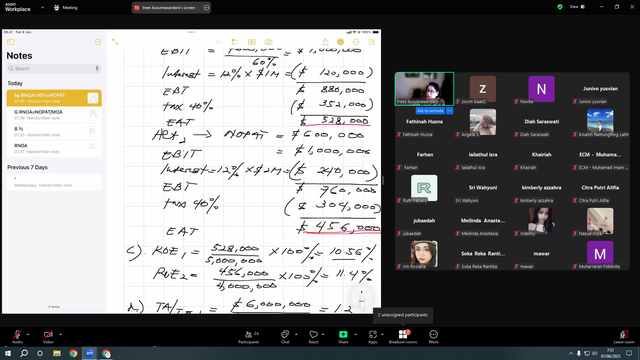The height and width of the screenshot is (360, 640).
Task: Open the Participants panel icon
Action: pos(249,334)
